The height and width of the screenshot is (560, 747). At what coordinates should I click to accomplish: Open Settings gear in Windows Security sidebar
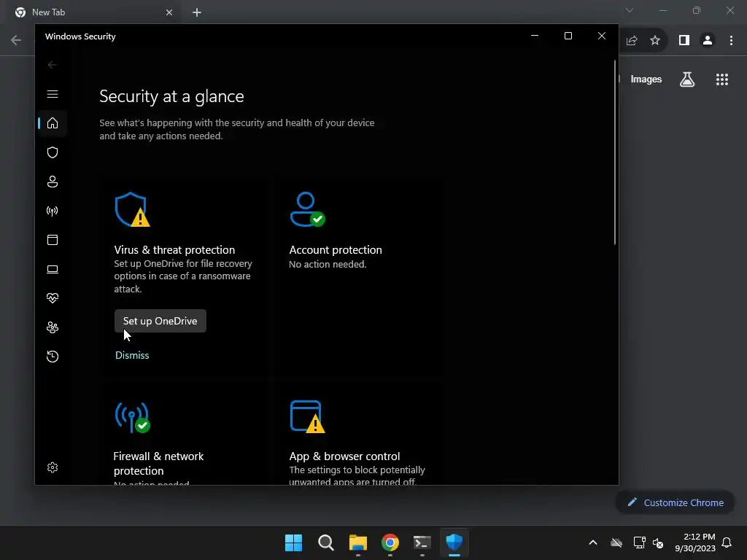pyautogui.click(x=53, y=467)
